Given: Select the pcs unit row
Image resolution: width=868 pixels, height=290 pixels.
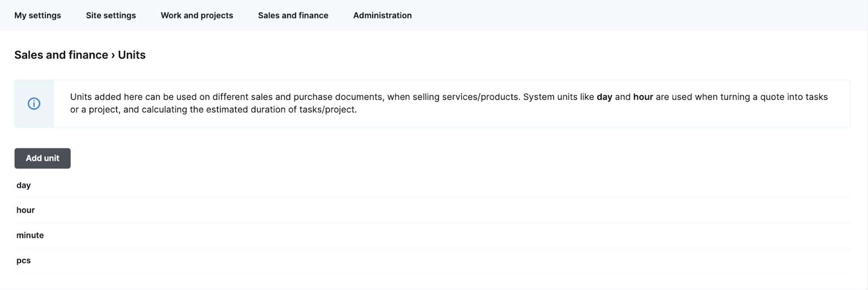Looking at the screenshot, I should pyautogui.click(x=432, y=261).
